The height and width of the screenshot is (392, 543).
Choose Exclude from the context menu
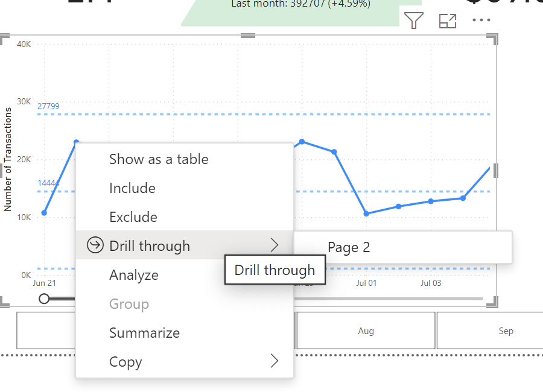point(184,217)
